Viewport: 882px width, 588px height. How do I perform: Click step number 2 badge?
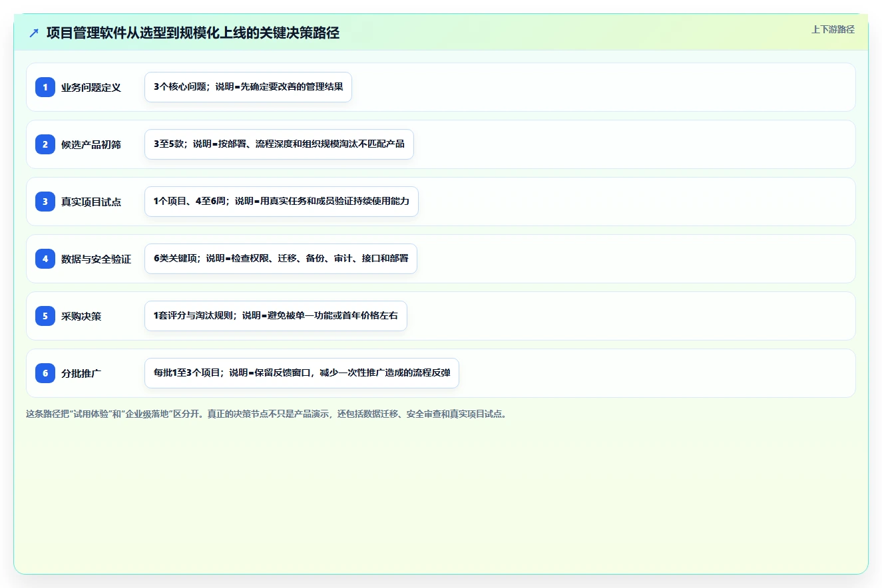45,144
